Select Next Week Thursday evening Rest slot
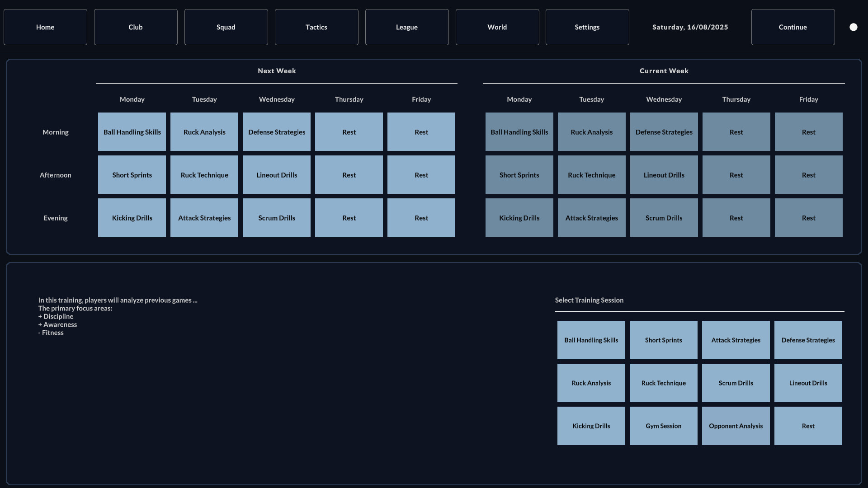Image resolution: width=868 pixels, height=488 pixels. tap(349, 218)
